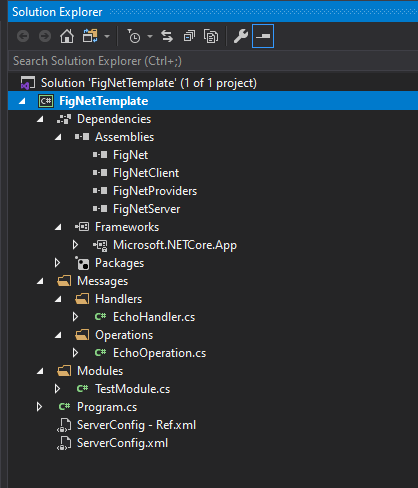Focus the Search Solution Explorer field
The height and width of the screenshot is (488, 418).
(213, 61)
